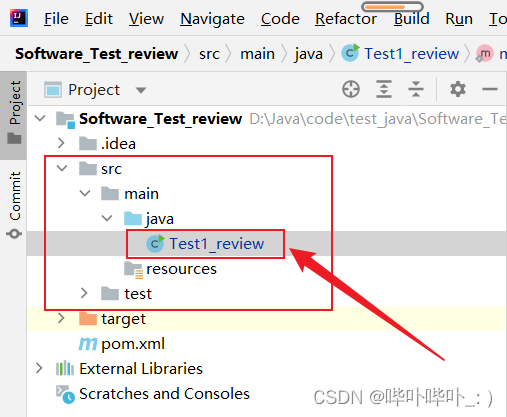Hide the Project panel with minus icon

click(490, 89)
